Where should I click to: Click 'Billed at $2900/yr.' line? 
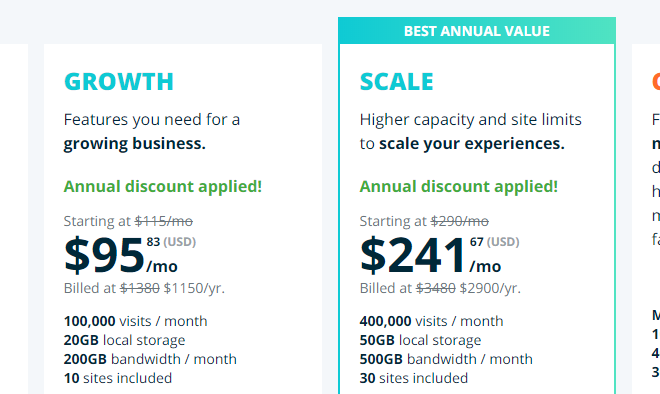[440, 288]
